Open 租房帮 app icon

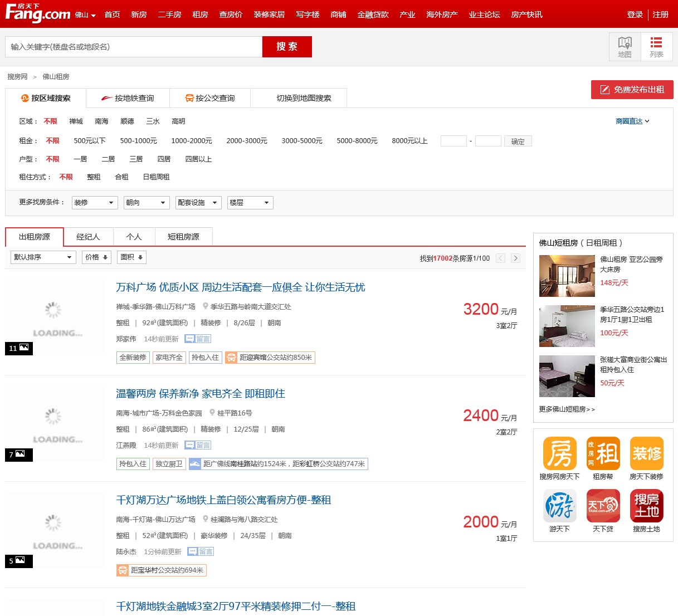603,453
